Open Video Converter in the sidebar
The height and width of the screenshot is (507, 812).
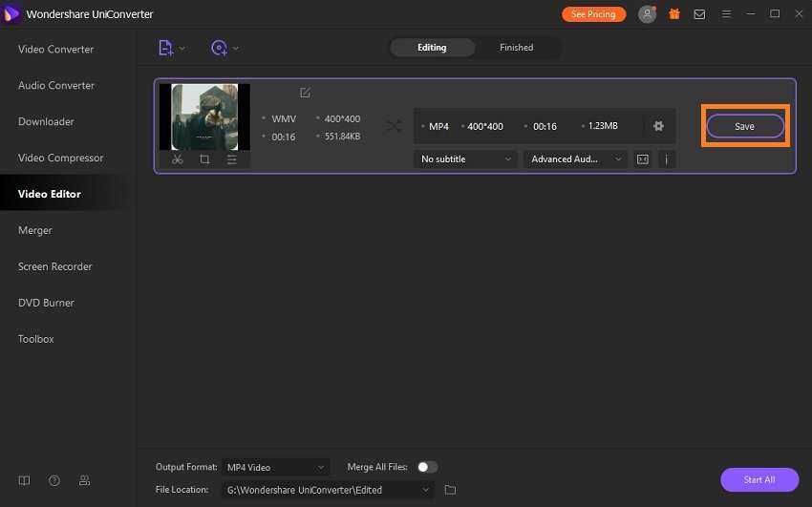(x=56, y=49)
